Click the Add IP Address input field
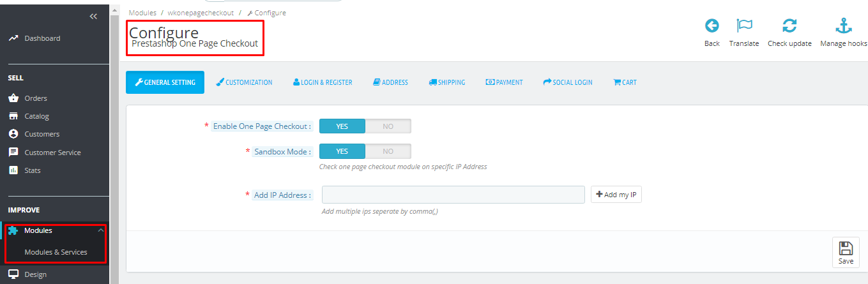 (453, 195)
